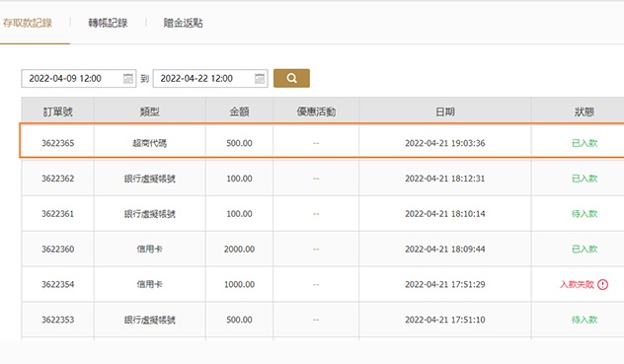Viewport: 624px width, 364px height.
Task: Select order number 3622360
Action: tap(57, 249)
